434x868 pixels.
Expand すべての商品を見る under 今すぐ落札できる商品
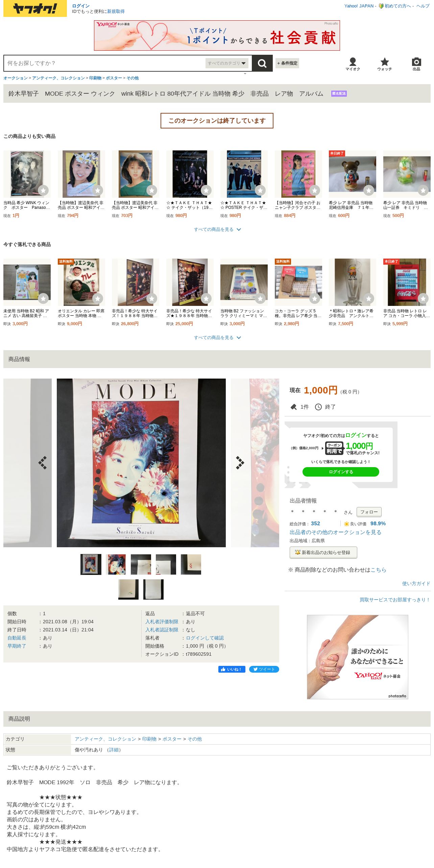(x=217, y=338)
